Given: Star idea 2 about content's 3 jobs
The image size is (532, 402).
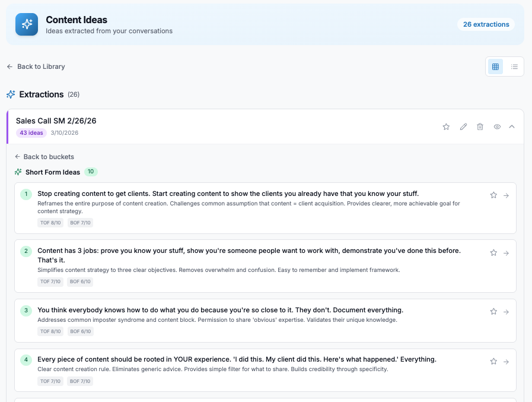Looking at the screenshot, I should 493,252.
